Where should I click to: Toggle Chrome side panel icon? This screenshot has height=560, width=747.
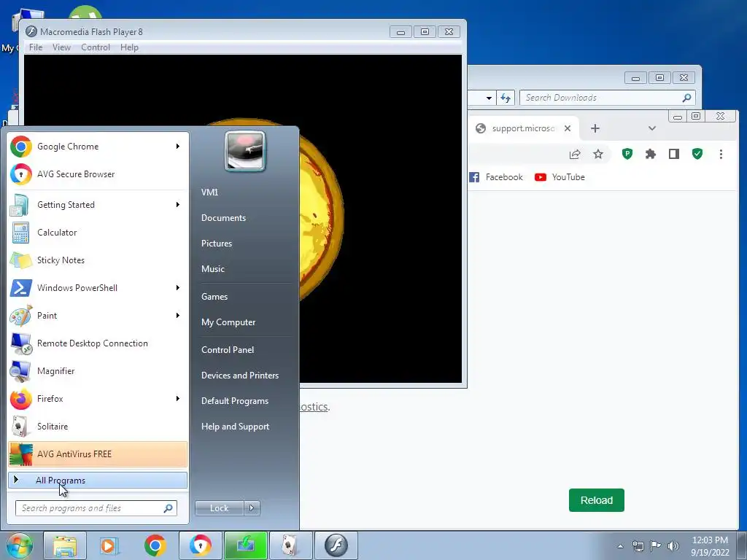click(x=673, y=154)
